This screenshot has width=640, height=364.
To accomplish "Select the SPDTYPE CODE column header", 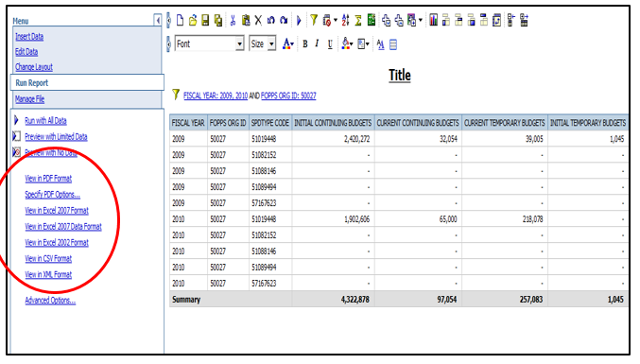I will (x=270, y=122).
